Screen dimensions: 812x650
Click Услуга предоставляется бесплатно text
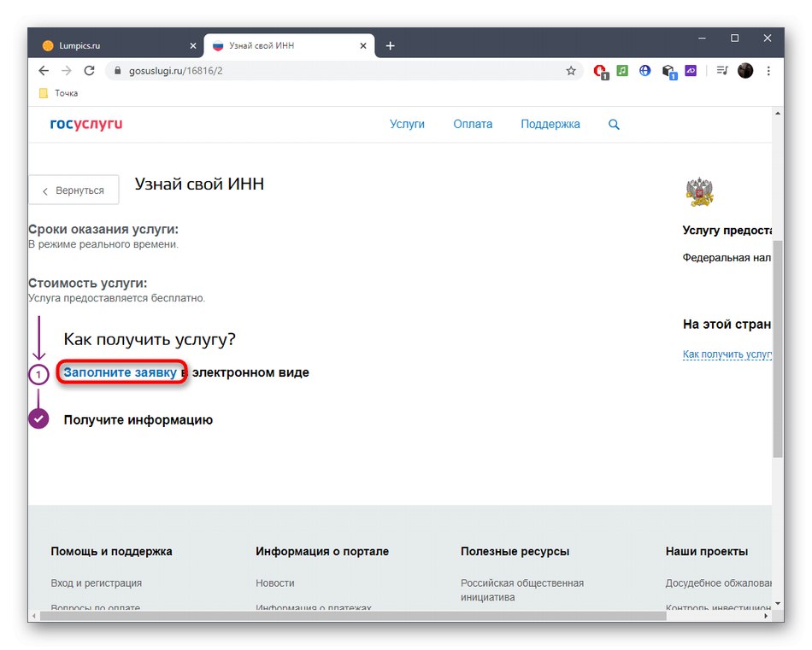coord(116,298)
